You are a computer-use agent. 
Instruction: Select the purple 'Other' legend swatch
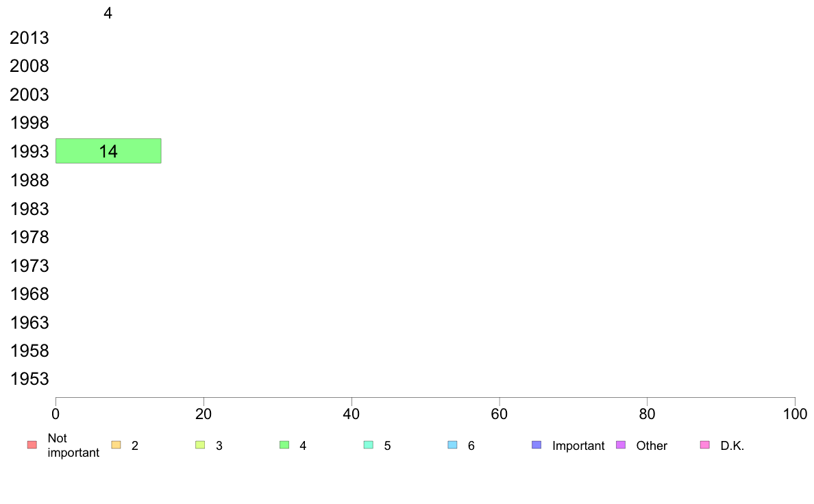(621, 445)
